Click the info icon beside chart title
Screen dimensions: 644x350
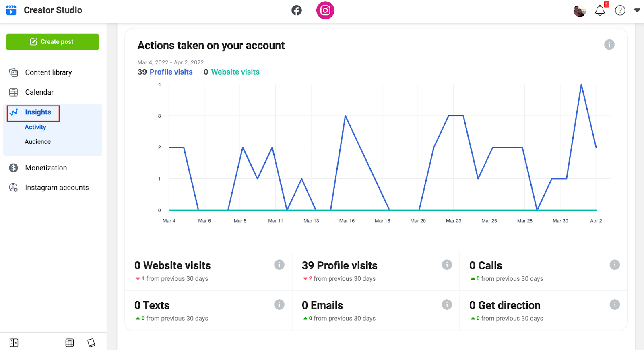point(609,45)
